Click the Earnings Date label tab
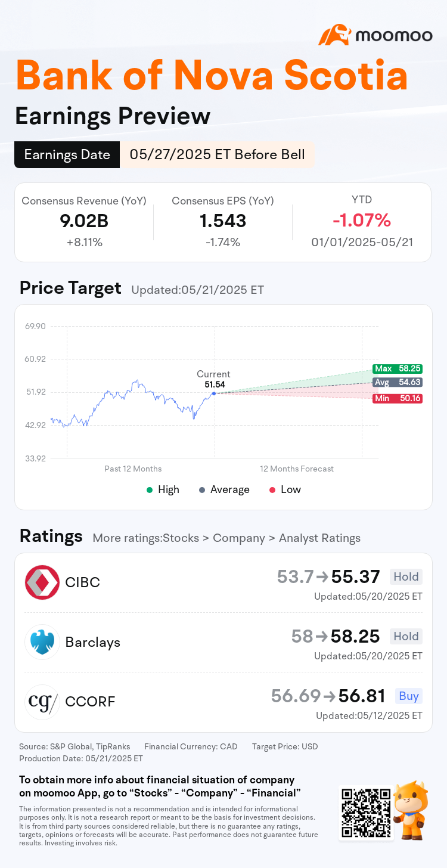The height and width of the screenshot is (868, 447). tap(67, 155)
